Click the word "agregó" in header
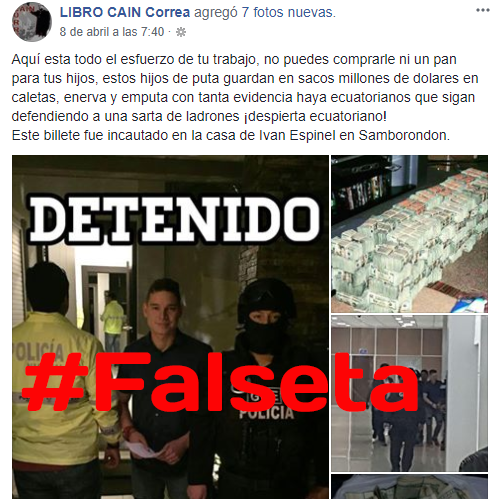This screenshot has width=499, height=499. (215, 12)
